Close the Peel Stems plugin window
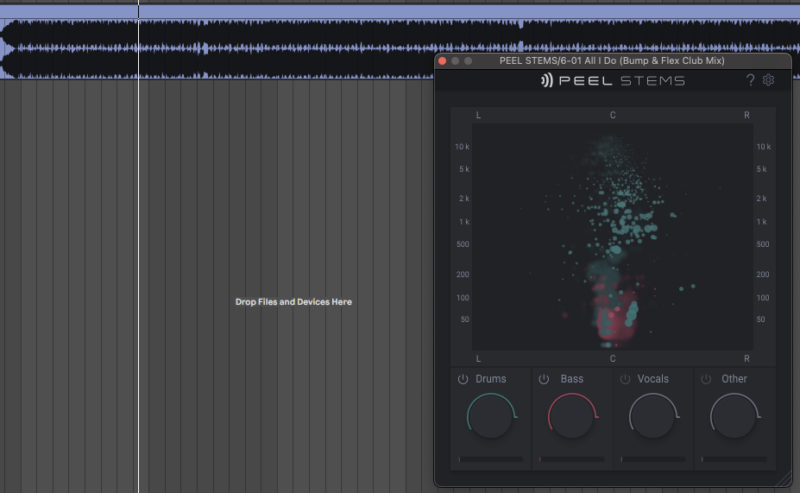Screen dimensions: 800x493 443,61
